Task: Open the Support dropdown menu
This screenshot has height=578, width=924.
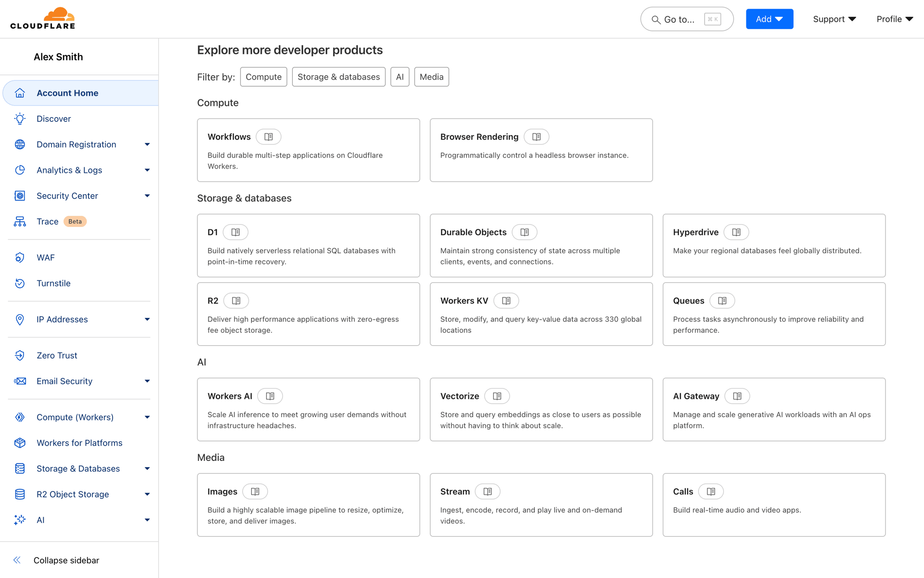Action: click(x=834, y=19)
